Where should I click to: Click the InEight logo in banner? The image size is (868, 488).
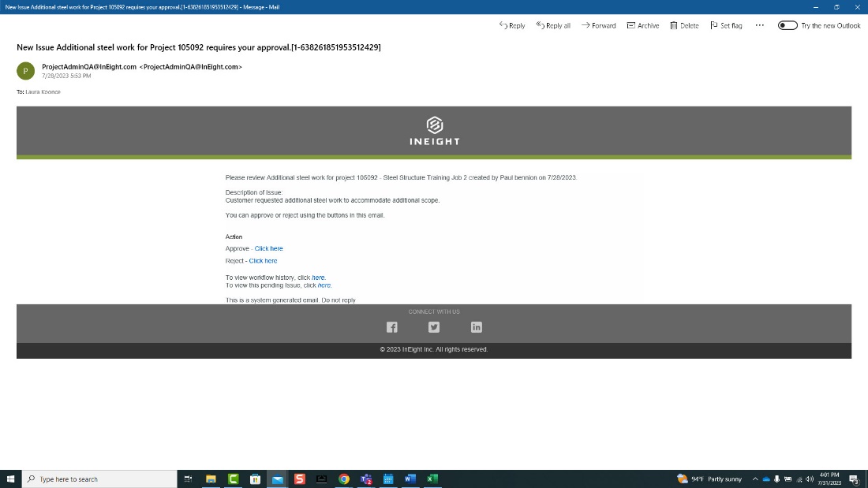(434, 131)
